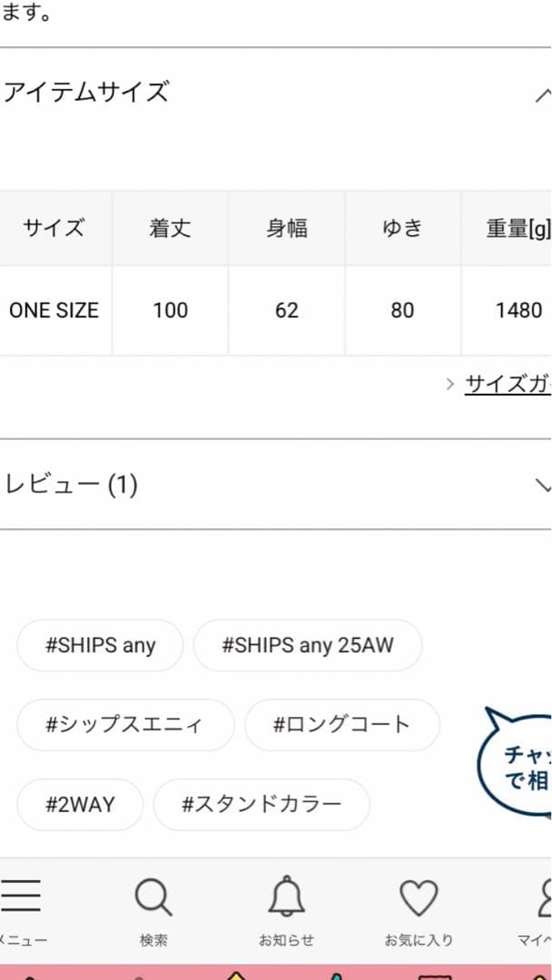Open notifications via the お知らせ bell icon
Image resolution: width=552 pixels, height=980 pixels.
[285, 898]
